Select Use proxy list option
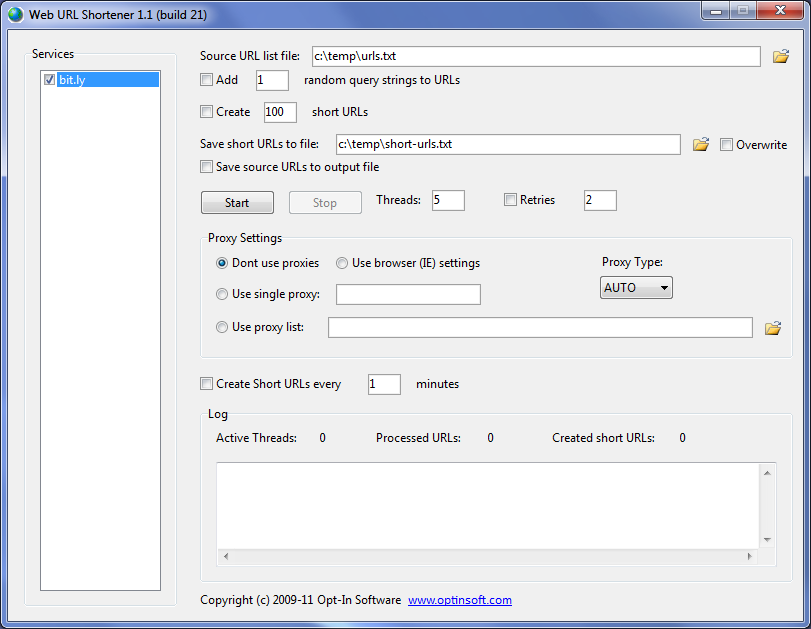Screen dimensions: 811x629 (x=222, y=327)
